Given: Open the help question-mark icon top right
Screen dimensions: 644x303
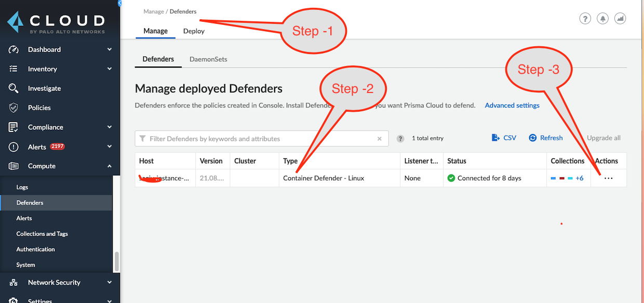Looking at the screenshot, I should tap(585, 18).
